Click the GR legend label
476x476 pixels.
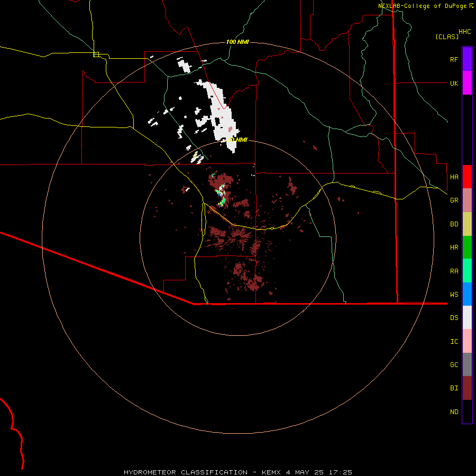coord(454,200)
